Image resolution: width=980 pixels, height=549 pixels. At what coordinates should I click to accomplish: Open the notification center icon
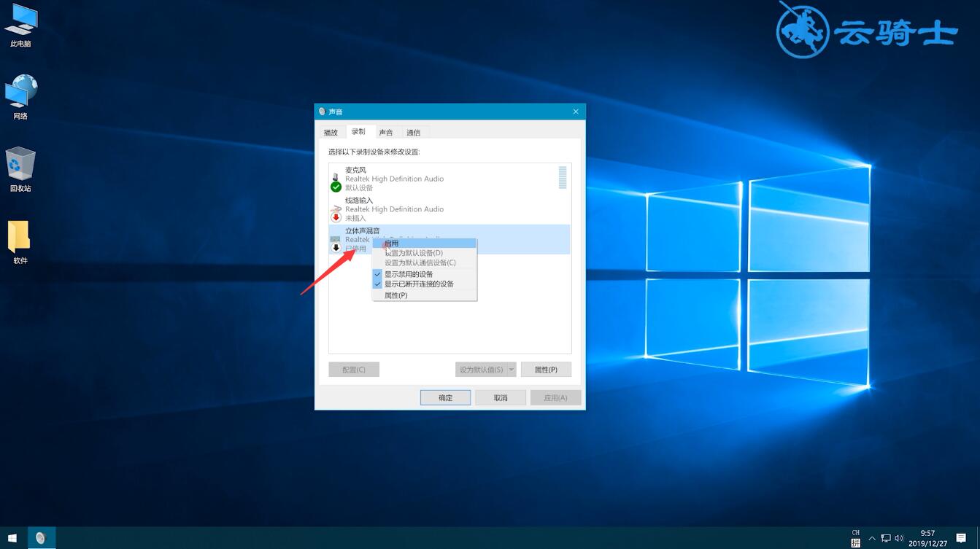[961, 538]
